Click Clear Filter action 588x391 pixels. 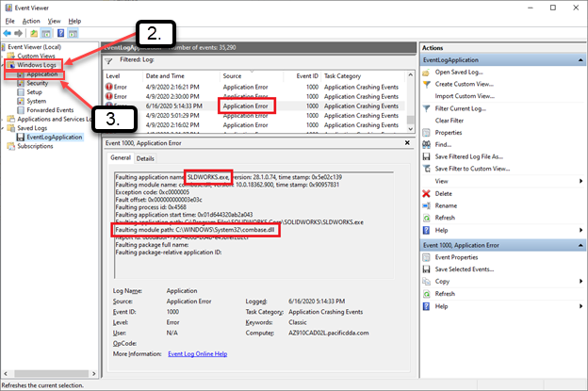[449, 121]
